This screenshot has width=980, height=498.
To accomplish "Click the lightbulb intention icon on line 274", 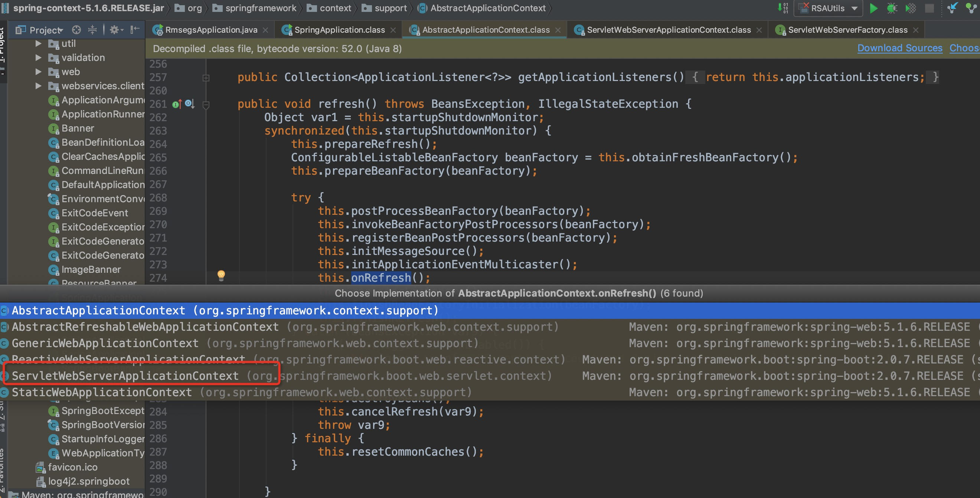I will [x=221, y=275].
